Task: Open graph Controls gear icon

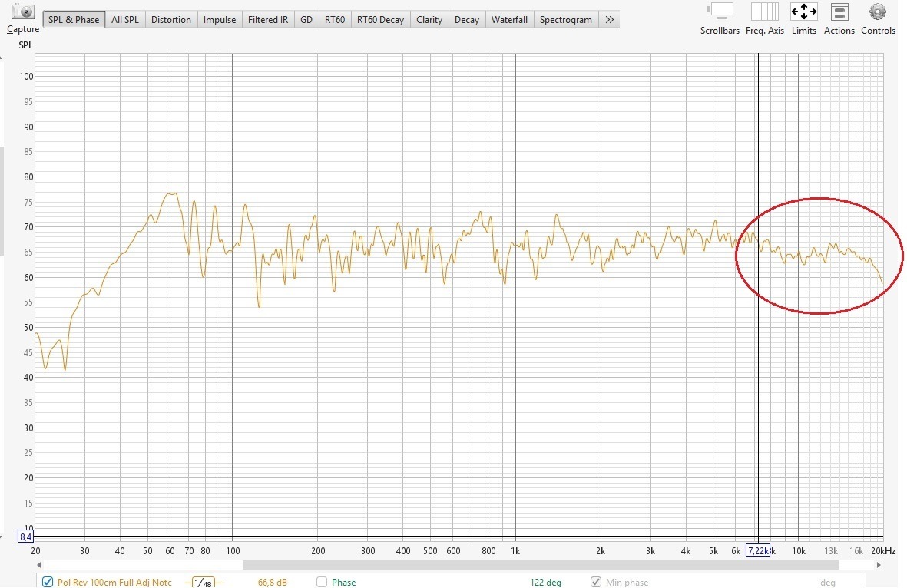Action: 878,12
